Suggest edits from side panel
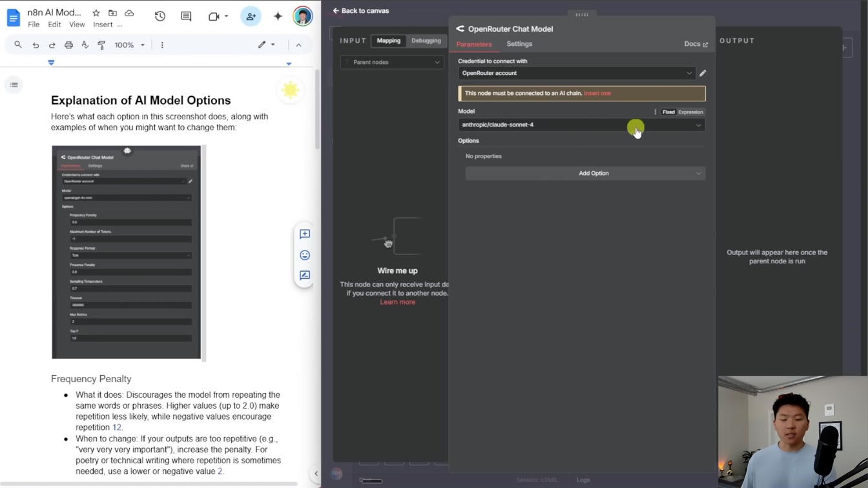 pyautogui.click(x=305, y=276)
